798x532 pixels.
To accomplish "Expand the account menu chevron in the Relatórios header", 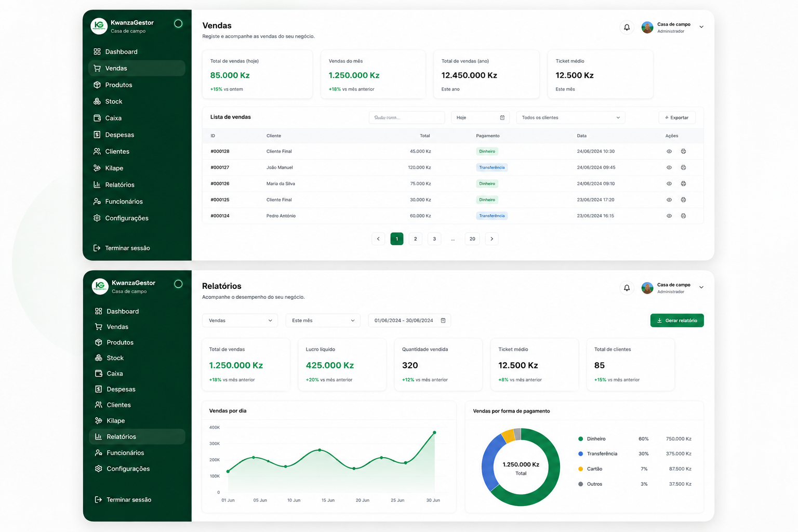I will (701, 287).
